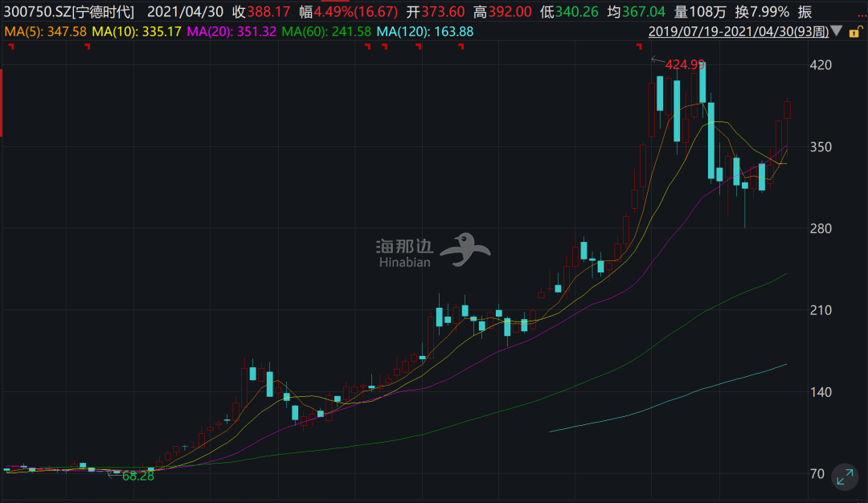Viewport: 868px width, 503px height.
Task: Click the 68.28 lowest price annotation
Action: pyautogui.click(x=138, y=476)
